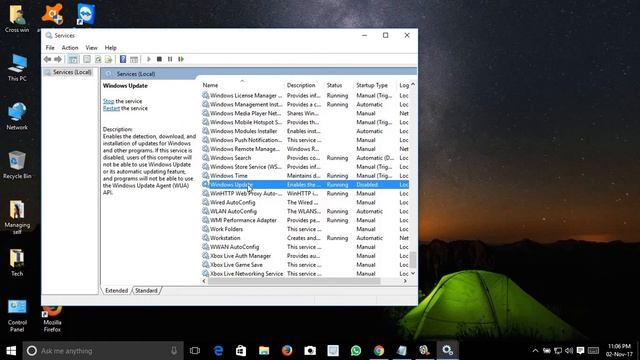This screenshot has width=640, height=360.
Task: Click the Restart Service icon
Action: [181, 59]
